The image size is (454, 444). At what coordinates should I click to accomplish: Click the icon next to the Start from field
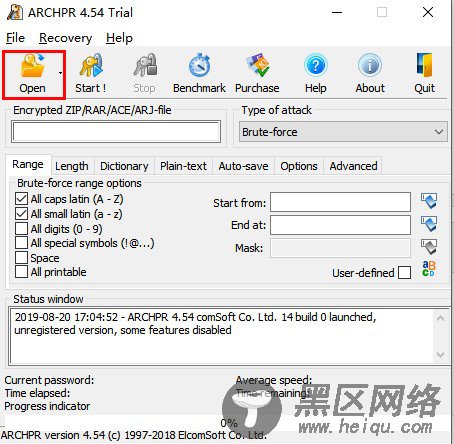(429, 201)
